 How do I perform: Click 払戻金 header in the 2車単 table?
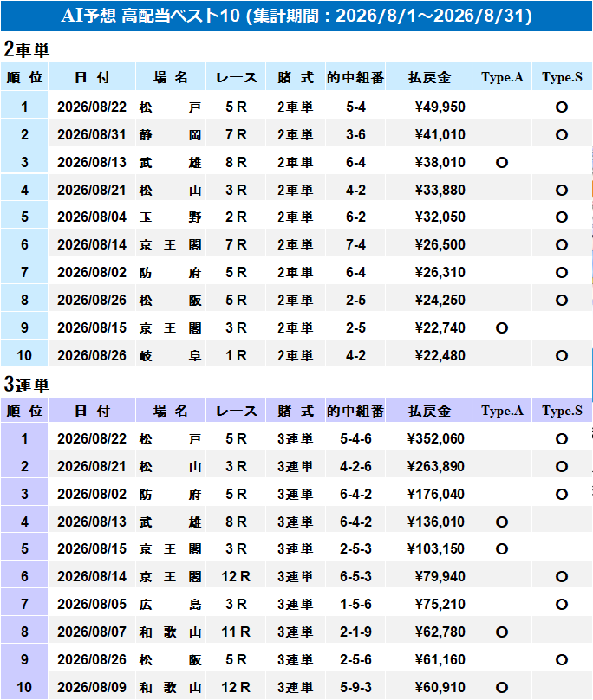(429, 77)
